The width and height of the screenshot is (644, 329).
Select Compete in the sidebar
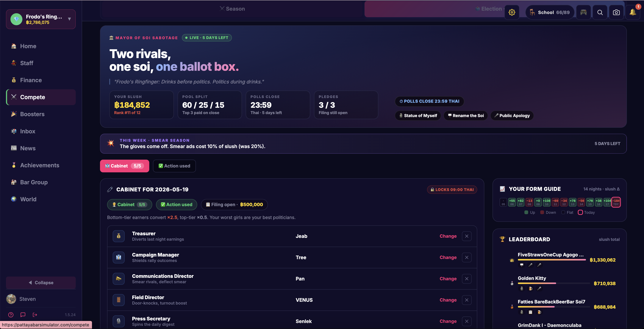pyautogui.click(x=41, y=97)
